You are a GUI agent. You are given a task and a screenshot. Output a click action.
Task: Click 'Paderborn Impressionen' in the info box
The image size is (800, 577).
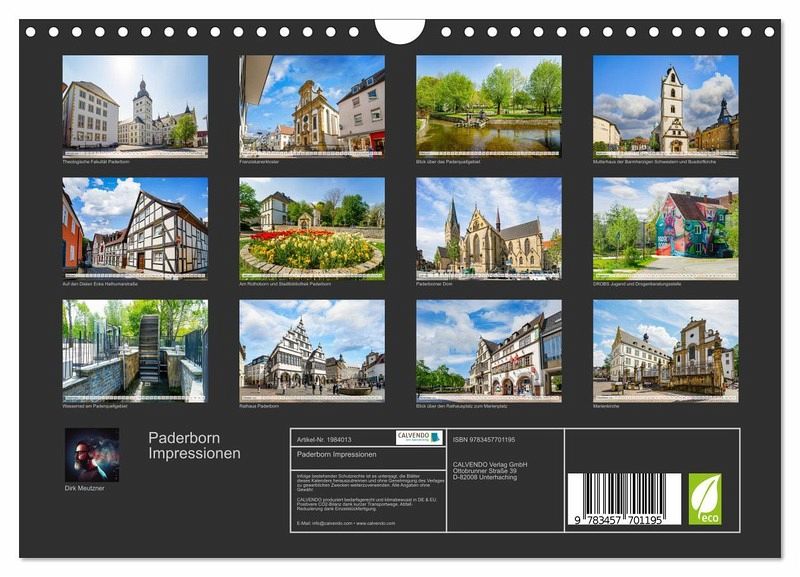(x=337, y=454)
